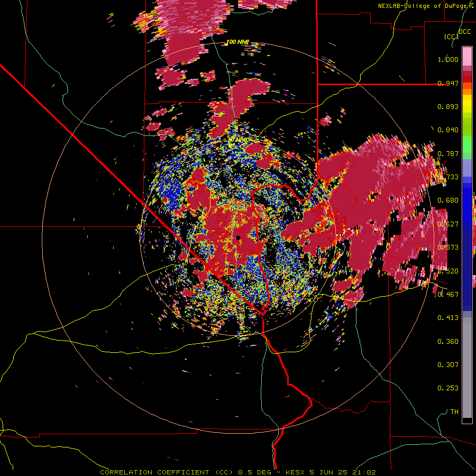Select the 0.947 scale label
The image size is (476, 476).
[448, 83]
